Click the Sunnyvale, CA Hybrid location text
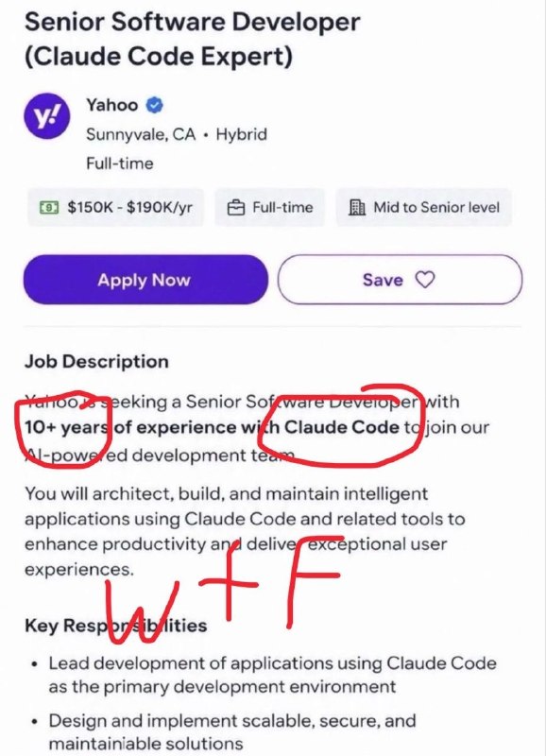The width and height of the screenshot is (546, 756). tap(177, 134)
